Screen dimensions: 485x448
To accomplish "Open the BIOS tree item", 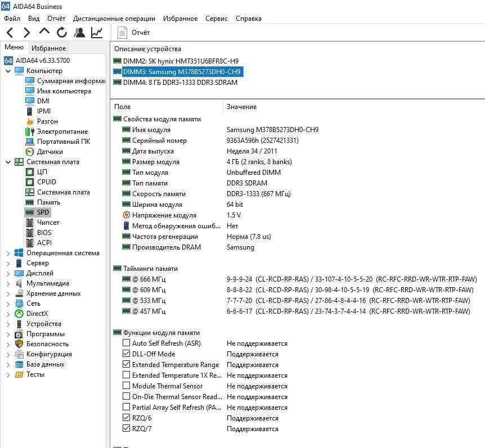I will [x=38, y=233].
